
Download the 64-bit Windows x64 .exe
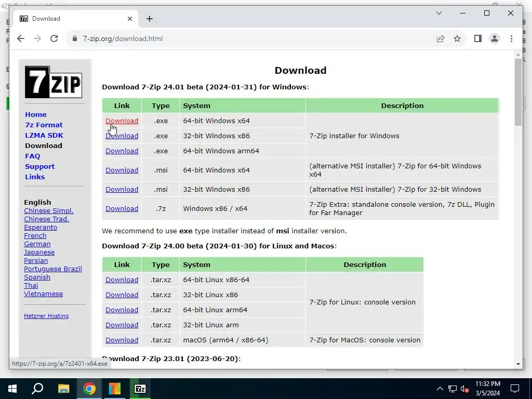(122, 121)
